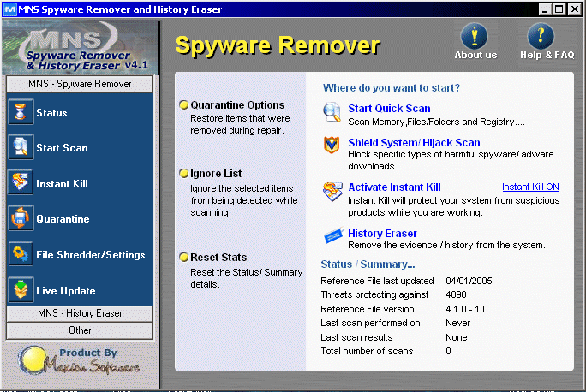Select Quarantine in the sidebar menu

[x=63, y=219]
